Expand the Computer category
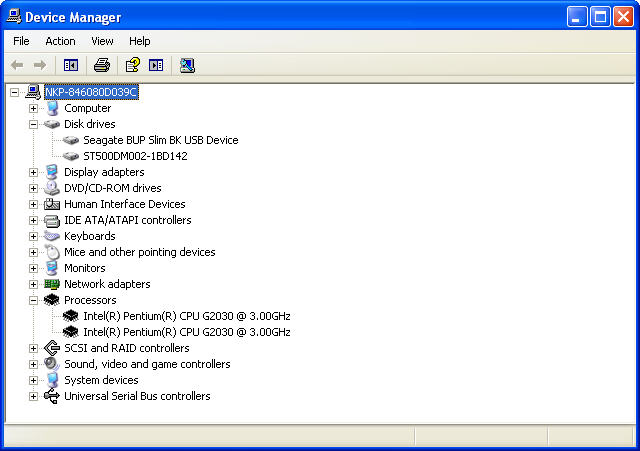This screenshot has width=640, height=451. pyautogui.click(x=33, y=109)
